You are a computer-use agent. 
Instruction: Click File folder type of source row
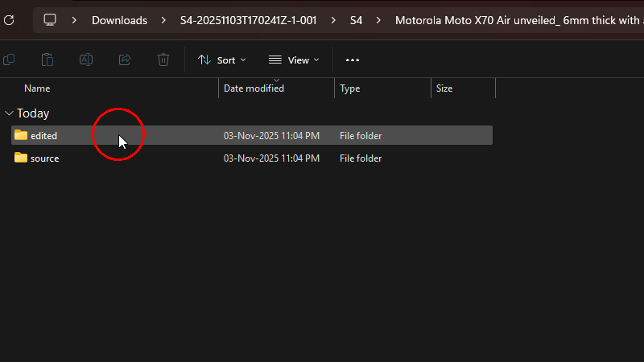361,158
